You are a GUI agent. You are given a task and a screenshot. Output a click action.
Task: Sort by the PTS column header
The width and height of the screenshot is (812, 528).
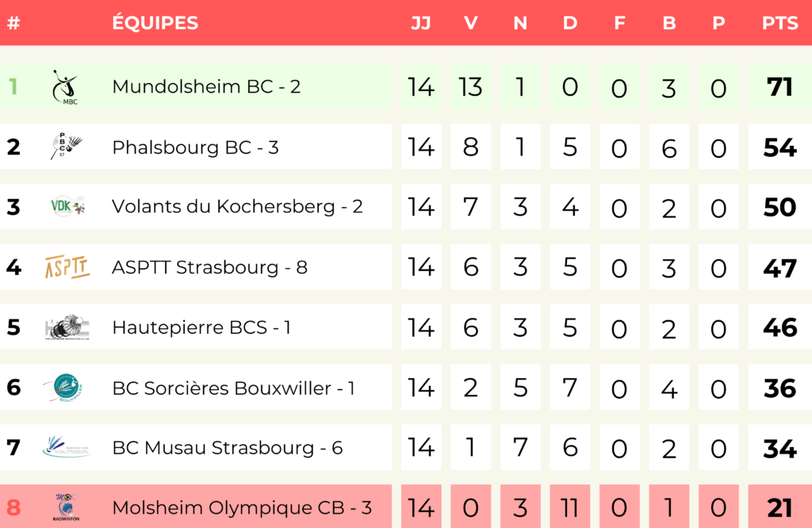coord(780,23)
